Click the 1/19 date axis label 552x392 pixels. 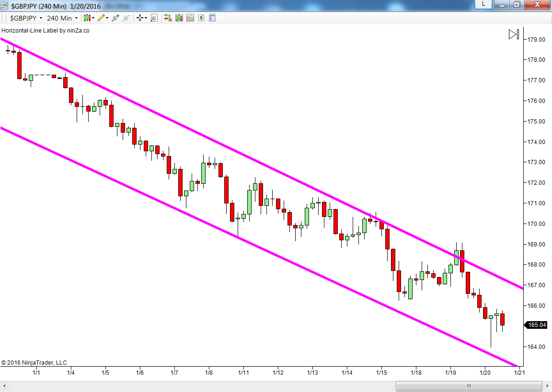pyautogui.click(x=450, y=373)
